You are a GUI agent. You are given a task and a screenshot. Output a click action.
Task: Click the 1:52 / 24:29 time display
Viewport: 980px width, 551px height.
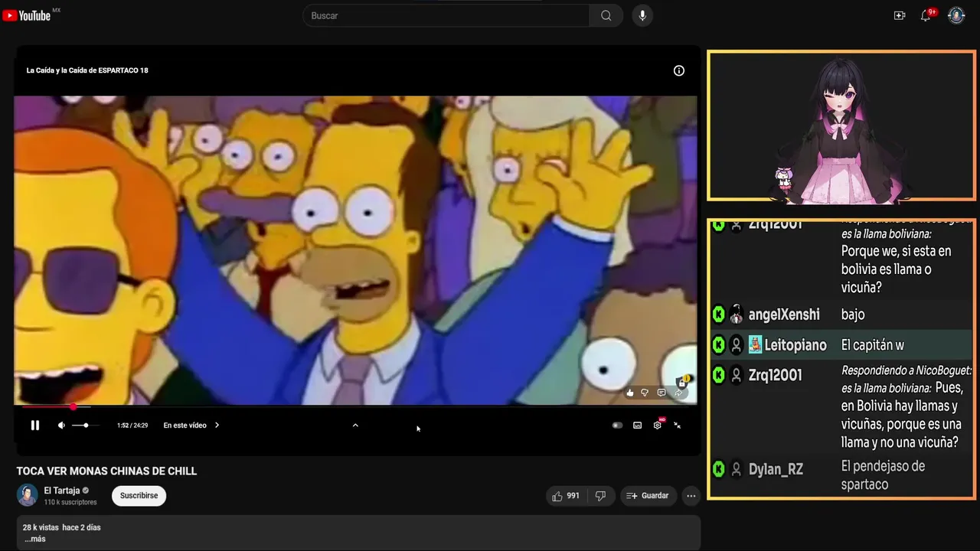[132, 425]
